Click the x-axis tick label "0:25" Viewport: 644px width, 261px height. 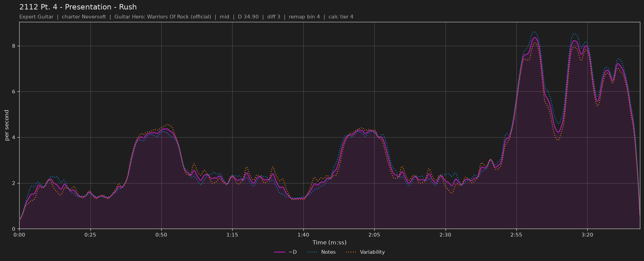pos(90,235)
